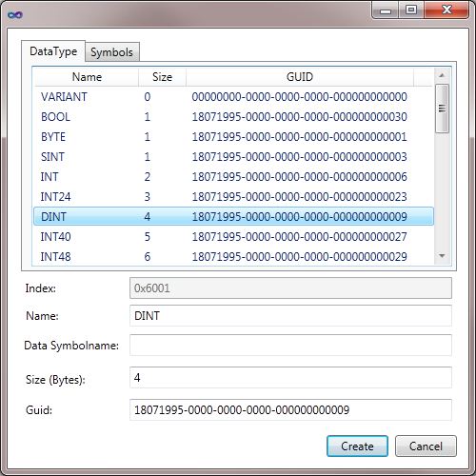This screenshot has height=476, width=476.
Task: Open the DataType tab
Action: click(53, 51)
